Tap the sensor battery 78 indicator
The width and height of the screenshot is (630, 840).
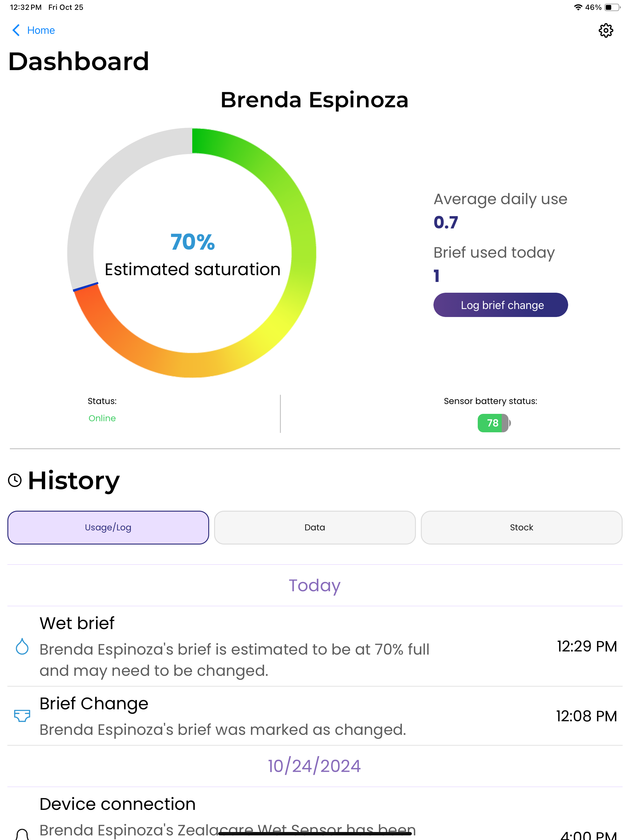tap(494, 423)
